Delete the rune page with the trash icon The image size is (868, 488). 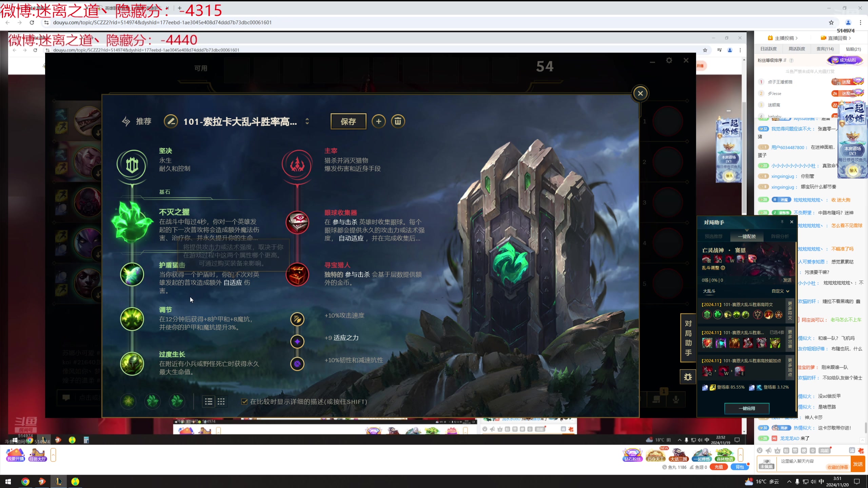(x=398, y=121)
